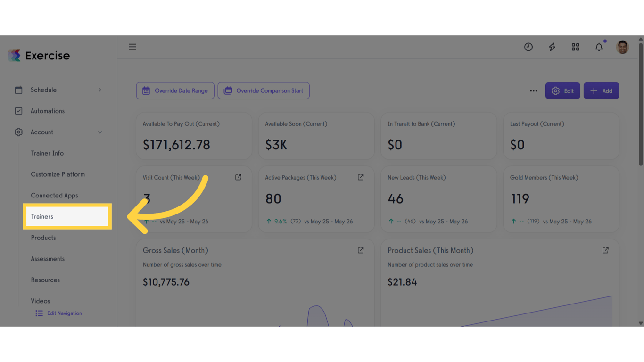
Task: Open Product Sales external link icon
Action: (x=605, y=250)
